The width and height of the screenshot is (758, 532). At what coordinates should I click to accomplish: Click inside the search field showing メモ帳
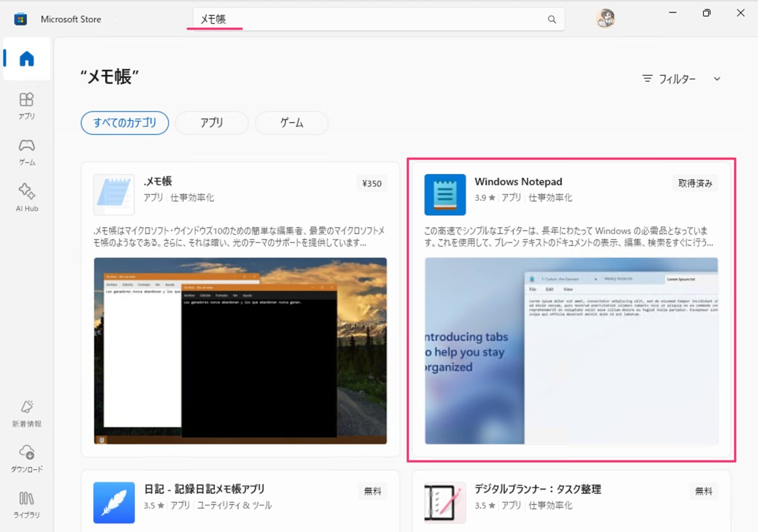pos(345,19)
